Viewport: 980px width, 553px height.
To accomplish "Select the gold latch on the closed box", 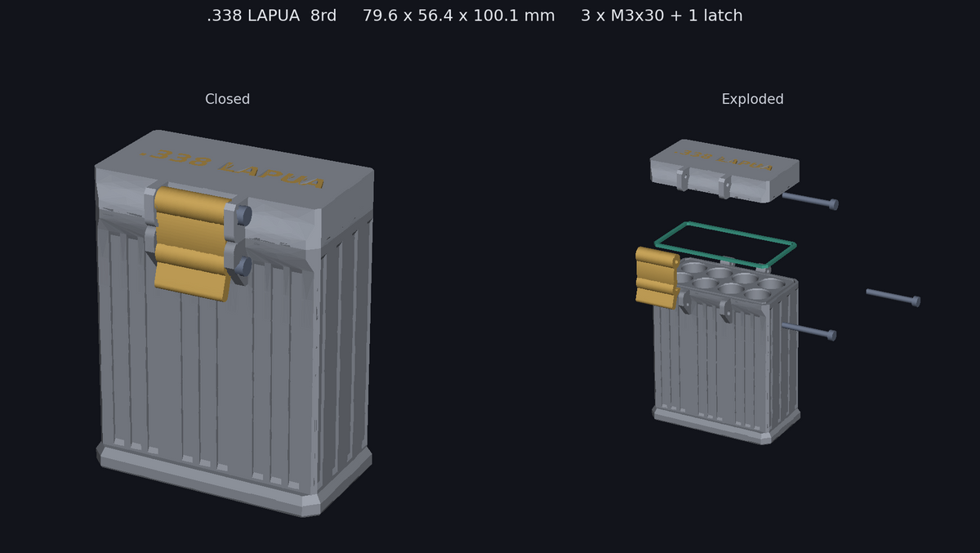I will click(x=193, y=243).
